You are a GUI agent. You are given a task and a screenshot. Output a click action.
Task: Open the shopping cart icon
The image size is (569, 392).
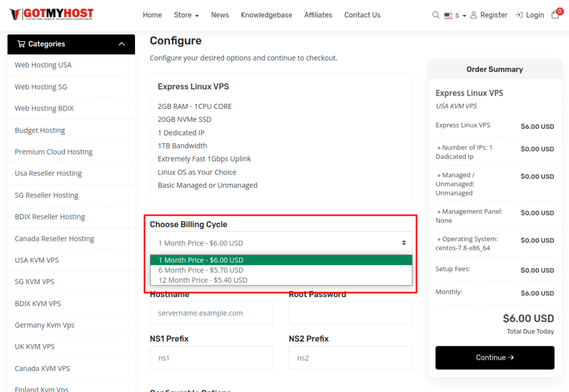555,15
